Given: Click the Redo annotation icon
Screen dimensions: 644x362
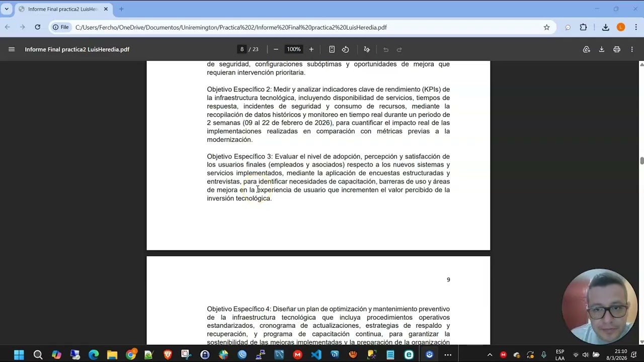Looking at the screenshot, I should pos(399,49).
